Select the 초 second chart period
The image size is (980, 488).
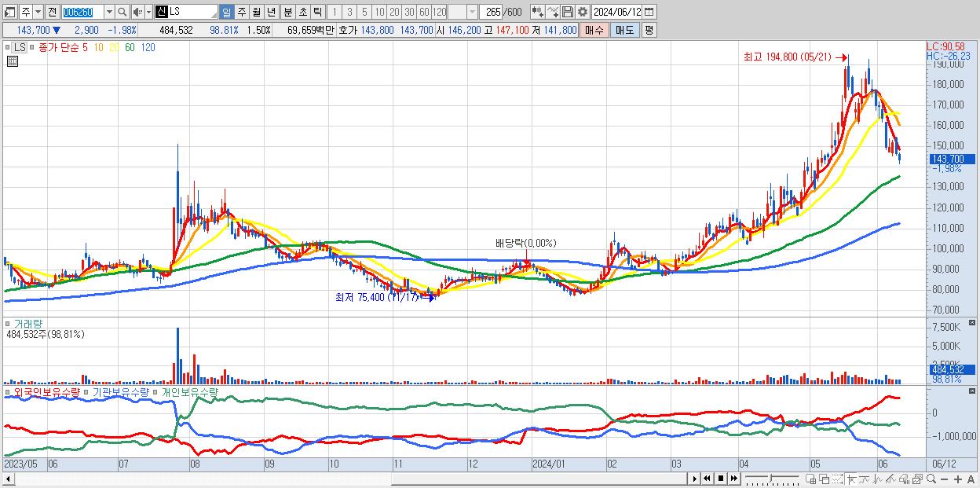click(302, 12)
